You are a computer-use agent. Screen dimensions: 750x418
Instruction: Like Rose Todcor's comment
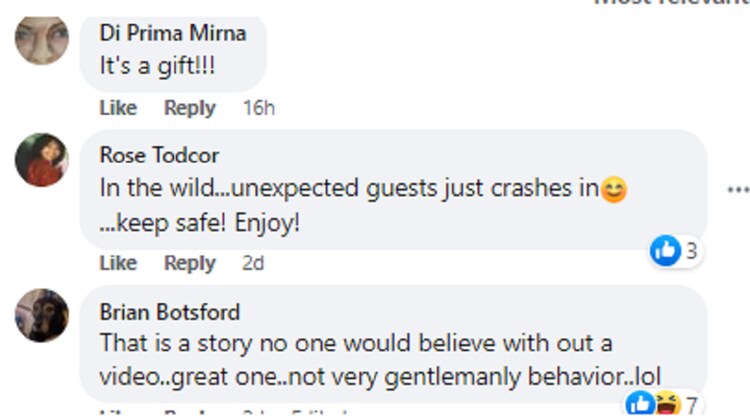click(x=118, y=263)
